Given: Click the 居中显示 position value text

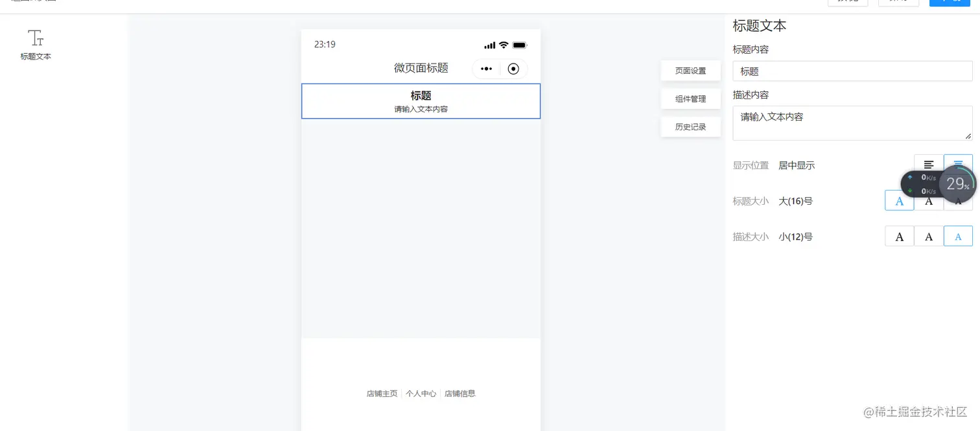Looking at the screenshot, I should (x=797, y=165).
